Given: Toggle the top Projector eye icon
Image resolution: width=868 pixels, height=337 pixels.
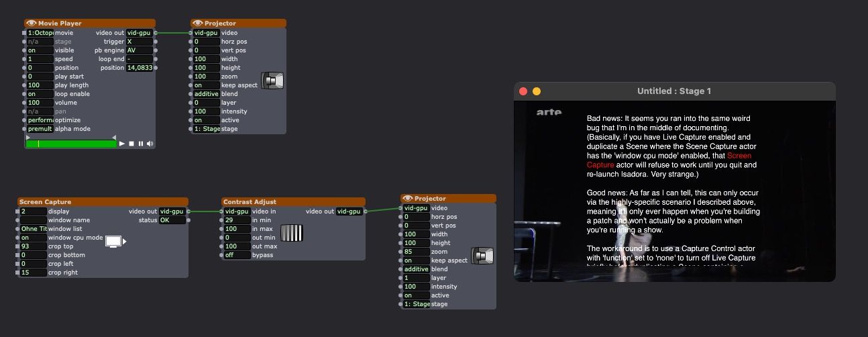Looking at the screenshot, I should [x=198, y=23].
